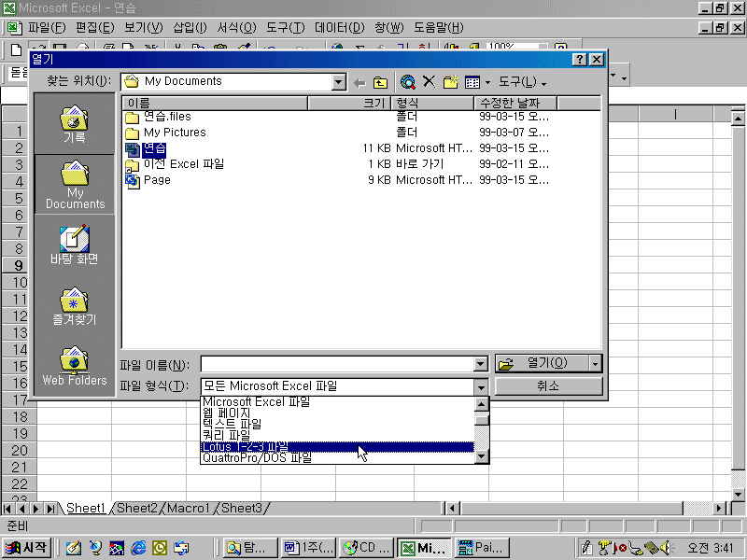Image resolution: width=747 pixels, height=560 pixels.
Task: Switch to the Sheet3 tab
Action: click(242, 509)
